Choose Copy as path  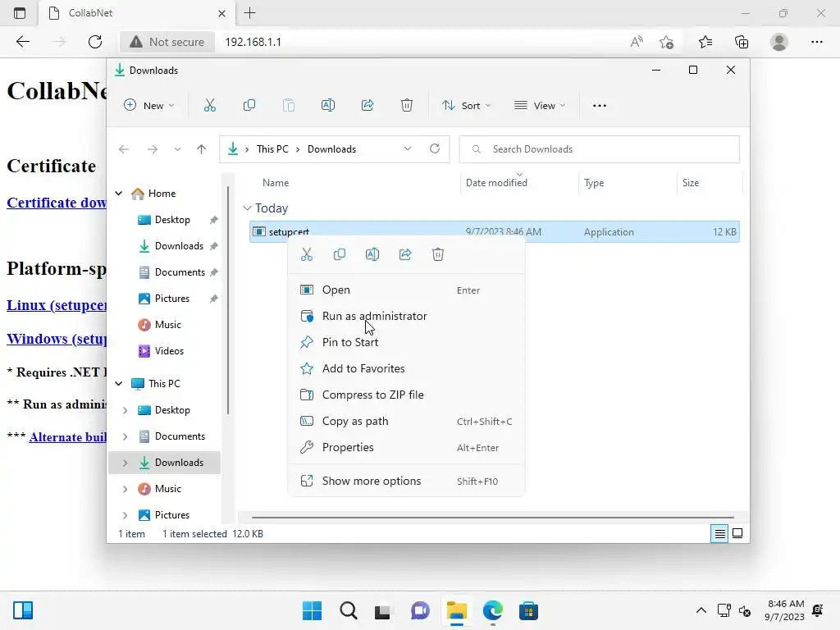pyautogui.click(x=406, y=421)
